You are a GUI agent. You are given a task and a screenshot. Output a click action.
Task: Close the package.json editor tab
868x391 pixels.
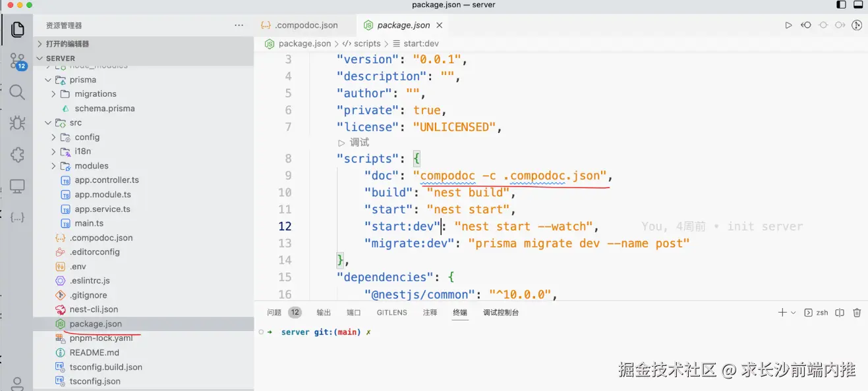coord(440,25)
